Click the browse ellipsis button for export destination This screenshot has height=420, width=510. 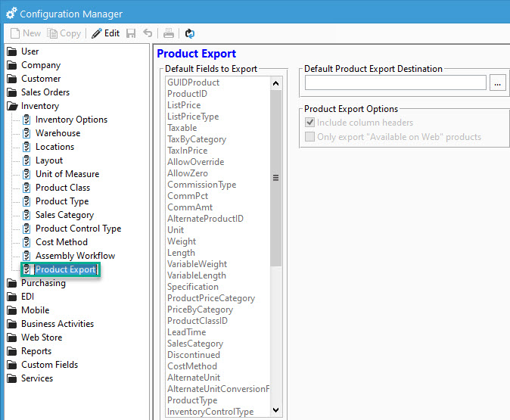(497, 83)
